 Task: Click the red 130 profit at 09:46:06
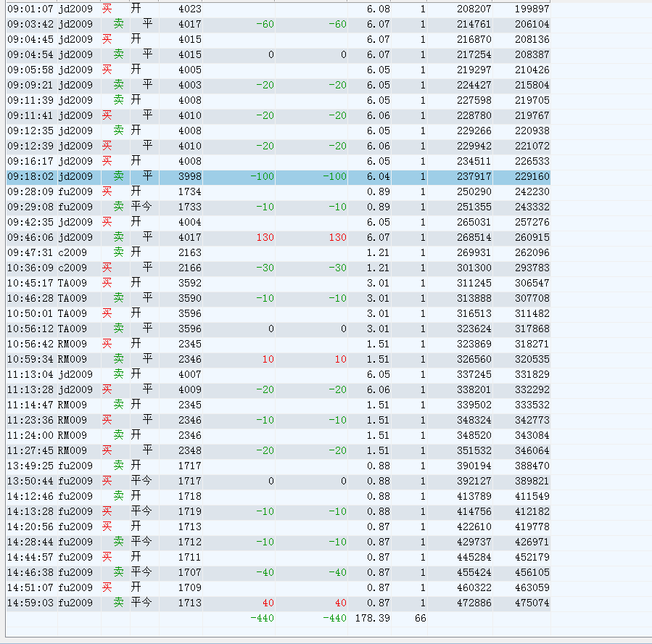point(265,237)
